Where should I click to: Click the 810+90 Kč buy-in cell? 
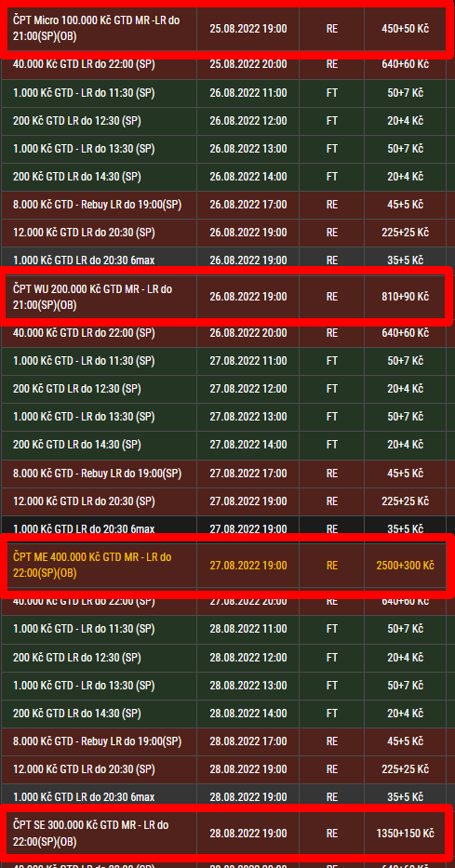pos(405,297)
